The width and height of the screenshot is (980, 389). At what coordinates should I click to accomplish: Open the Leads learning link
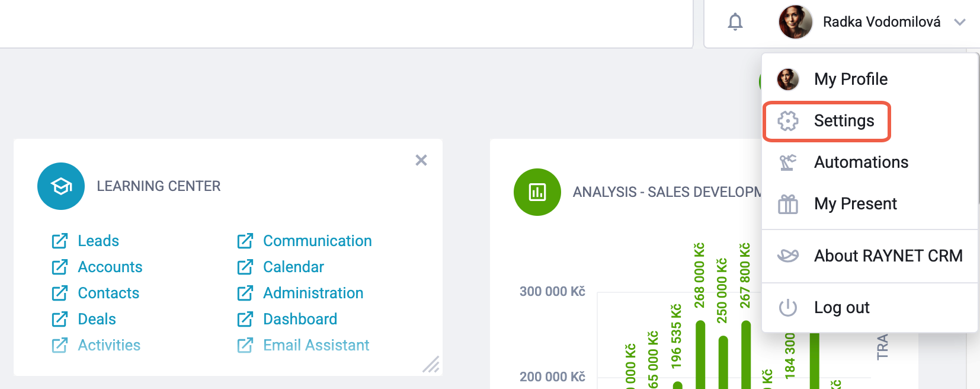click(98, 241)
